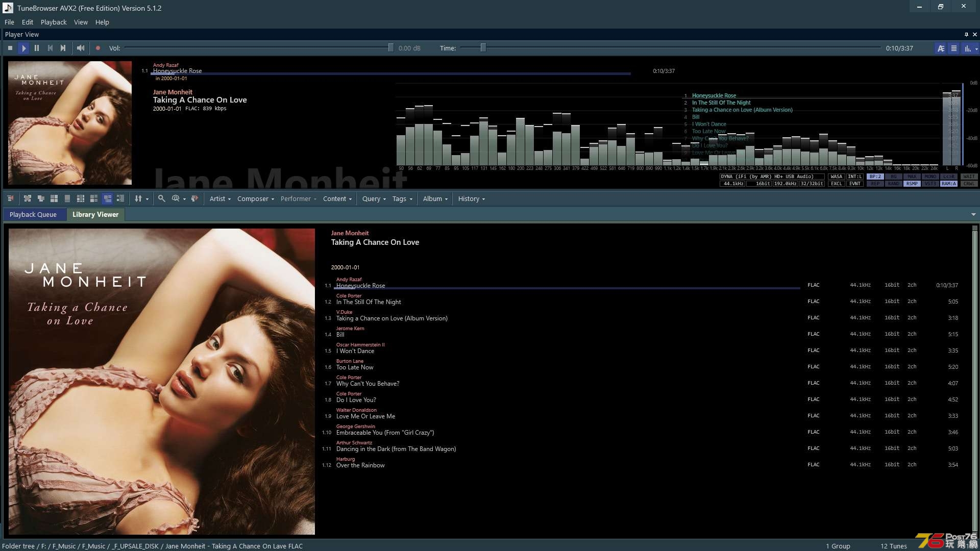Open the sort order dropdown arrow
The height and width of the screenshot is (551, 980).
point(148,199)
